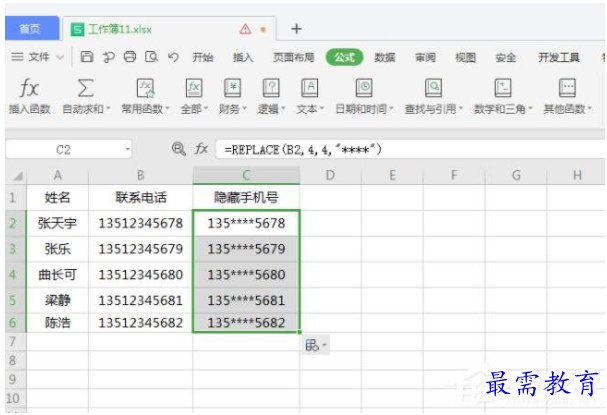Open the Financial (财务) functions icon
Screen dimensions: 607x415
point(233,88)
